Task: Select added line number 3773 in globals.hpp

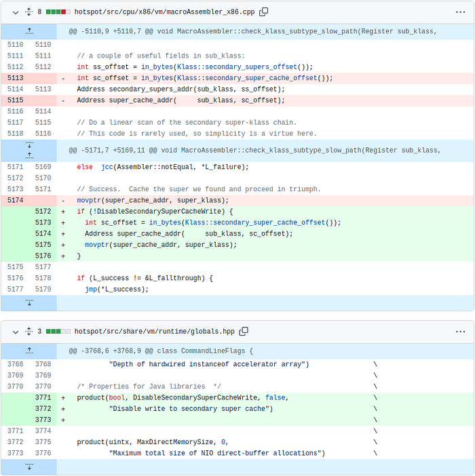Action: pyautogui.click(x=43, y=420)
